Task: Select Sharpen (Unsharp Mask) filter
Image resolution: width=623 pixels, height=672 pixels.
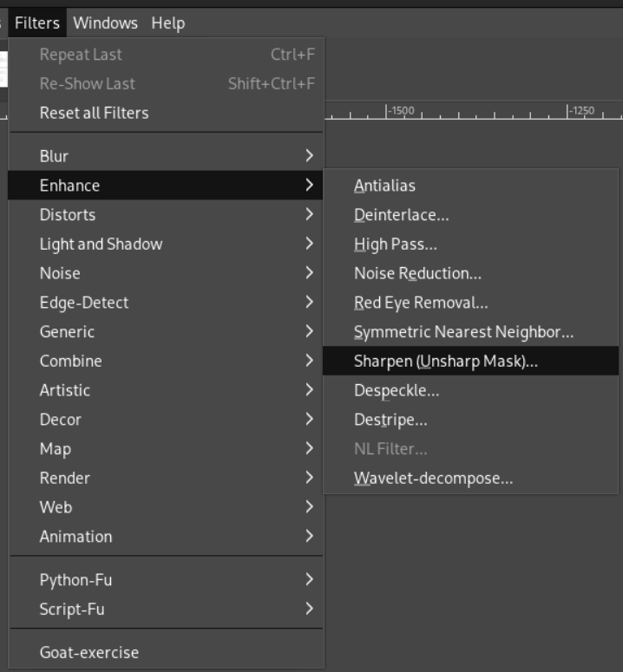Action: tap(446, 362)
